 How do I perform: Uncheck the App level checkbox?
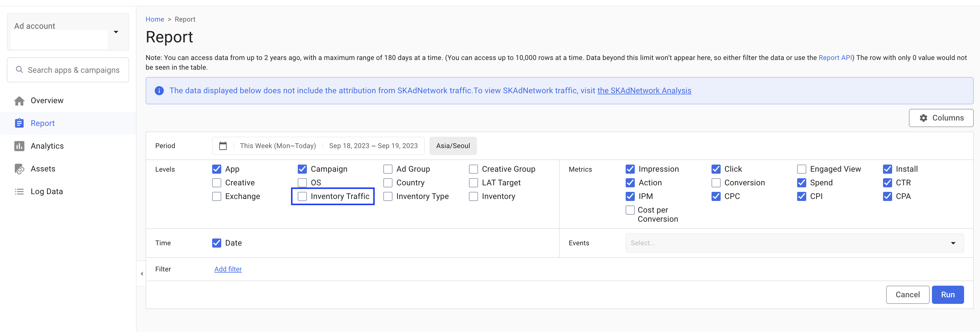(x=217, y=169)
